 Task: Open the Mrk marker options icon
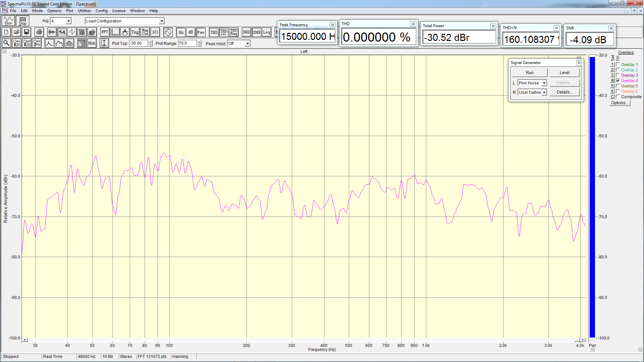click(x=92, y=43)
